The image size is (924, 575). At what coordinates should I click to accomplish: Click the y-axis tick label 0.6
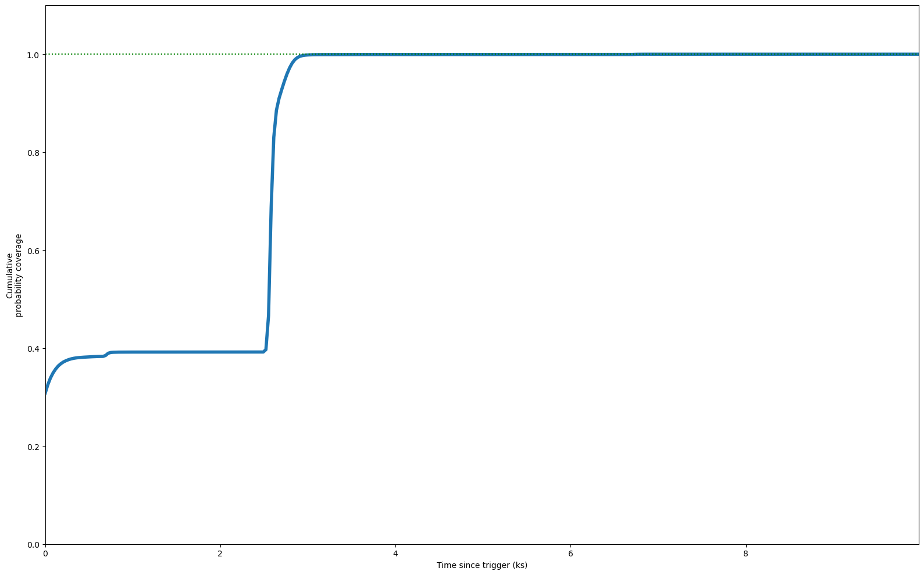tap(33, 251)
